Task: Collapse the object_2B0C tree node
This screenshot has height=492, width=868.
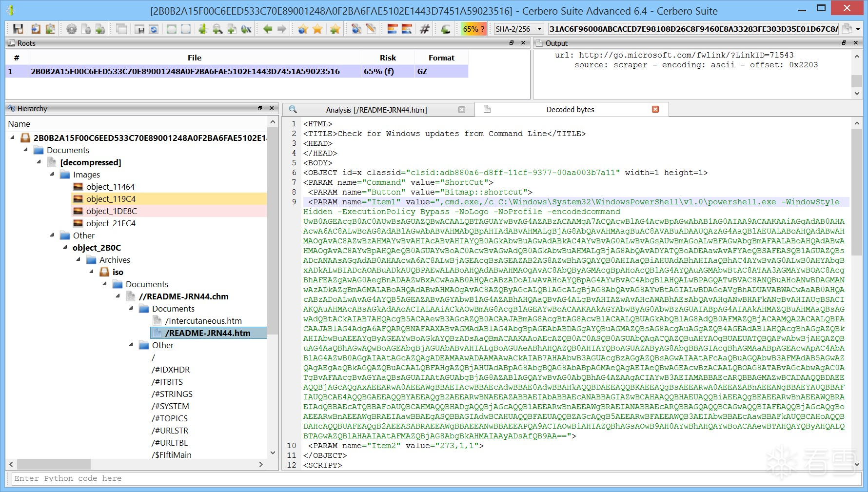Action: pos(65,248)
